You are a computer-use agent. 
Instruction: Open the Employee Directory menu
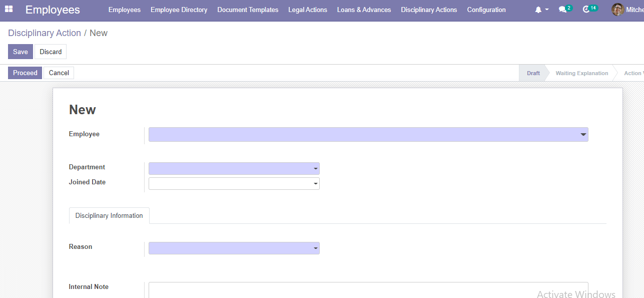point(179,10)
